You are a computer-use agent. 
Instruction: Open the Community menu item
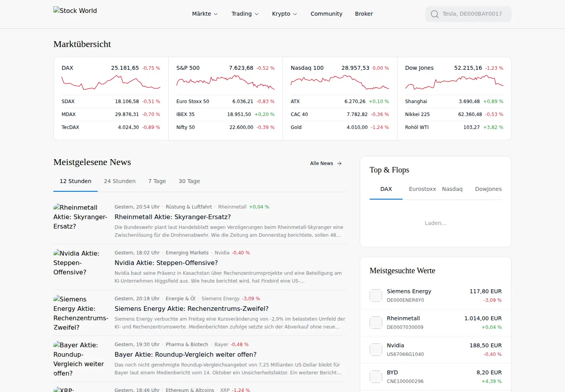point(326,14)
